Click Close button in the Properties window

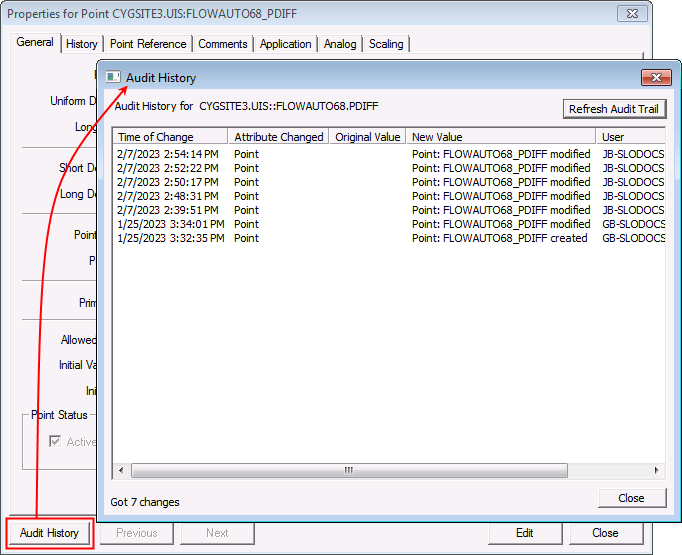605,533
